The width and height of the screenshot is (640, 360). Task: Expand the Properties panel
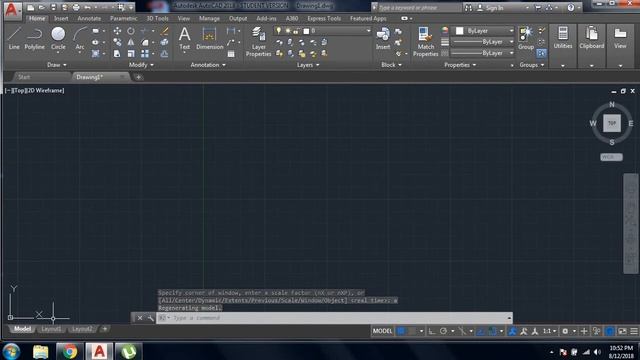pos(460,65)
